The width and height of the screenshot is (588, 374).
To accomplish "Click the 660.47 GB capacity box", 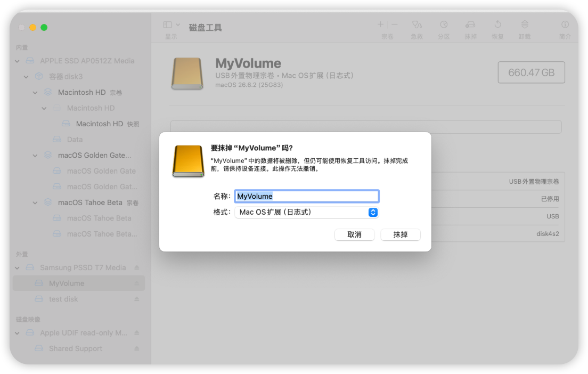I will [532, 72].
